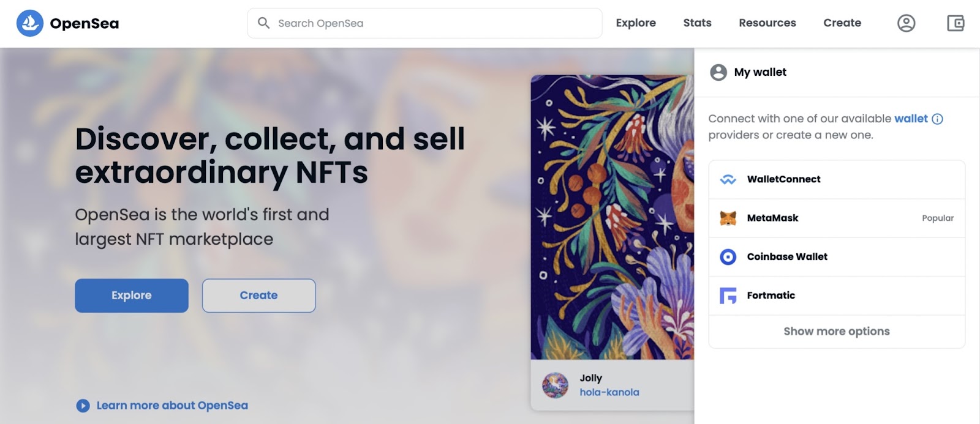980x424 pixels.
Task: Select Create in the navigation bar
Action: [x=842, y=23]
